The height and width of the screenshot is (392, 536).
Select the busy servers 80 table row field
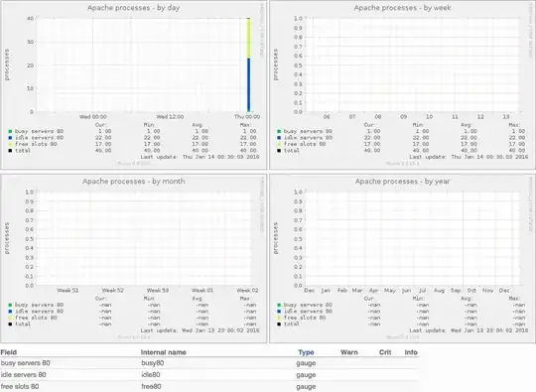click(x=25, y=363)
